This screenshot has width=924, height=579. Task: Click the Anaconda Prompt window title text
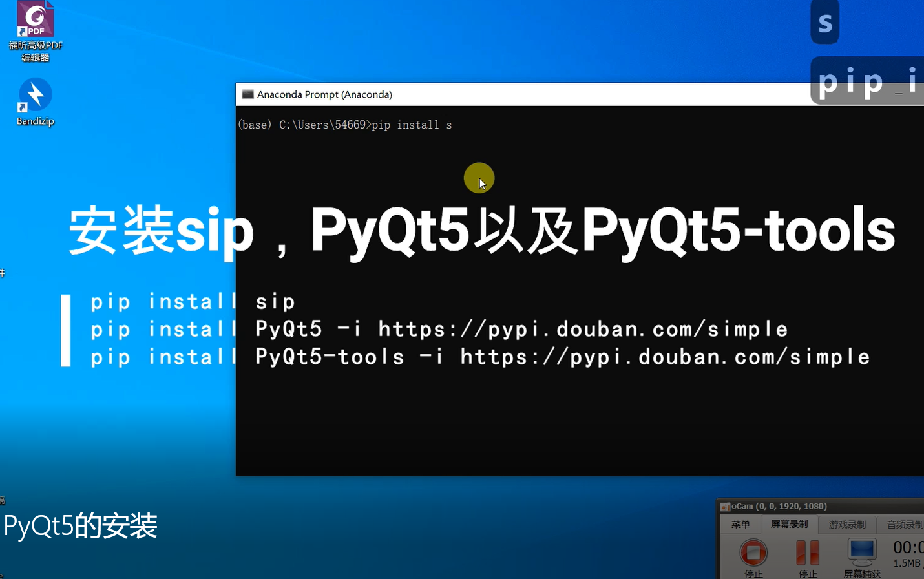(x=324, y=94)
